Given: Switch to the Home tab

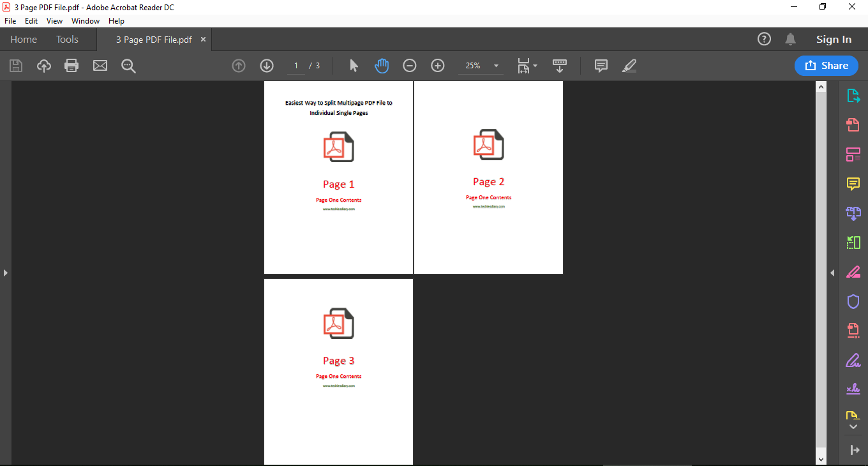Looking at the screenshot, I should click(24, 40).
